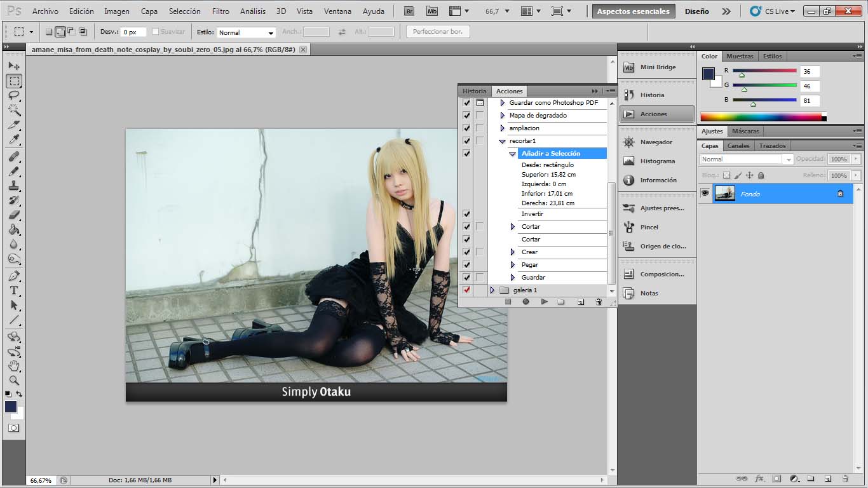Delete action with trash icon in Acciones
The image size is (868, 488).
coord(599,302)
